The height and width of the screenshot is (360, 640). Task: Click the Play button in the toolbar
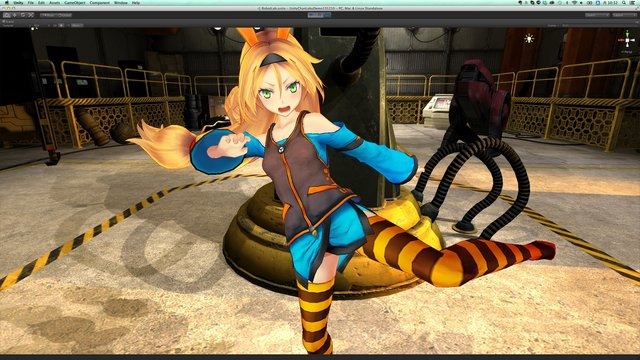point(312,15)
